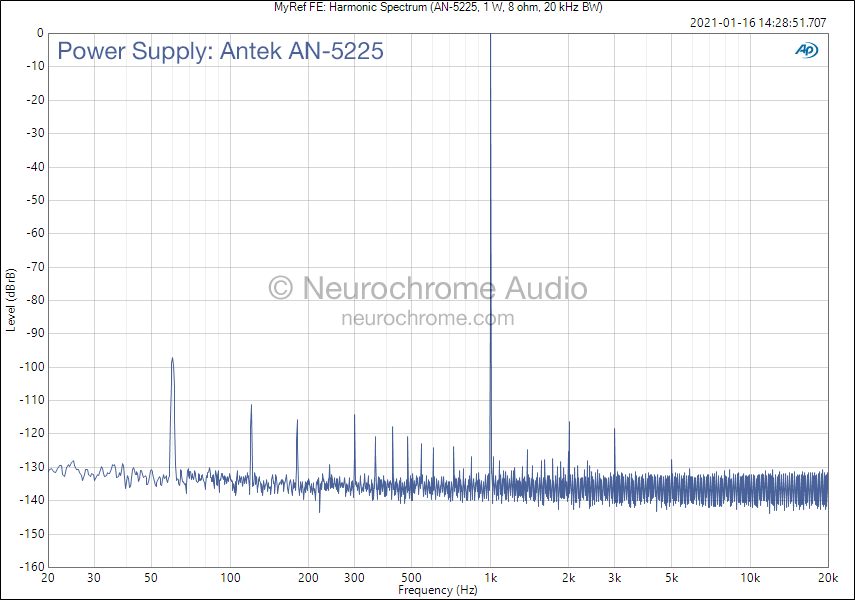Click the '20k' frequency axis tick label

(x=828, y=578)
